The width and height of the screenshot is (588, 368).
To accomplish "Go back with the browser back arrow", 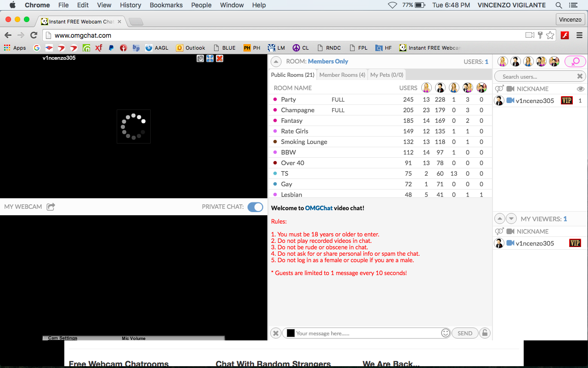I will point(8,35).
